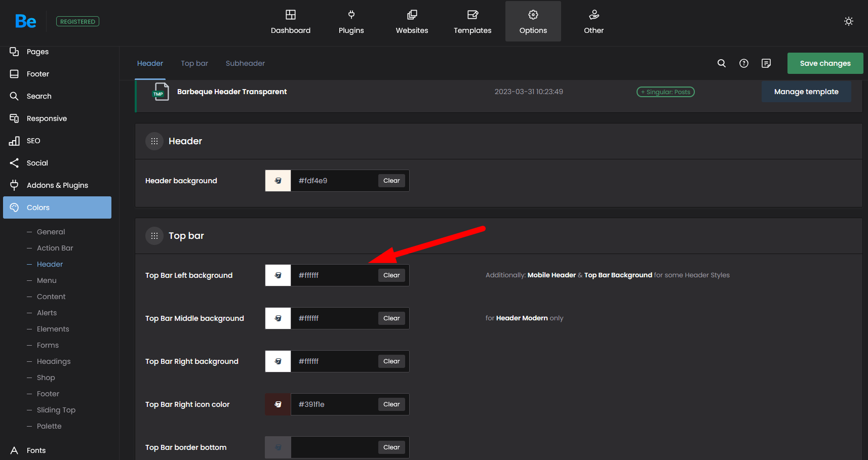The height and width of the screenshot is (460, 868).
Task: Click the Search magnifier sidebar icon
Action: click(14, 96)
